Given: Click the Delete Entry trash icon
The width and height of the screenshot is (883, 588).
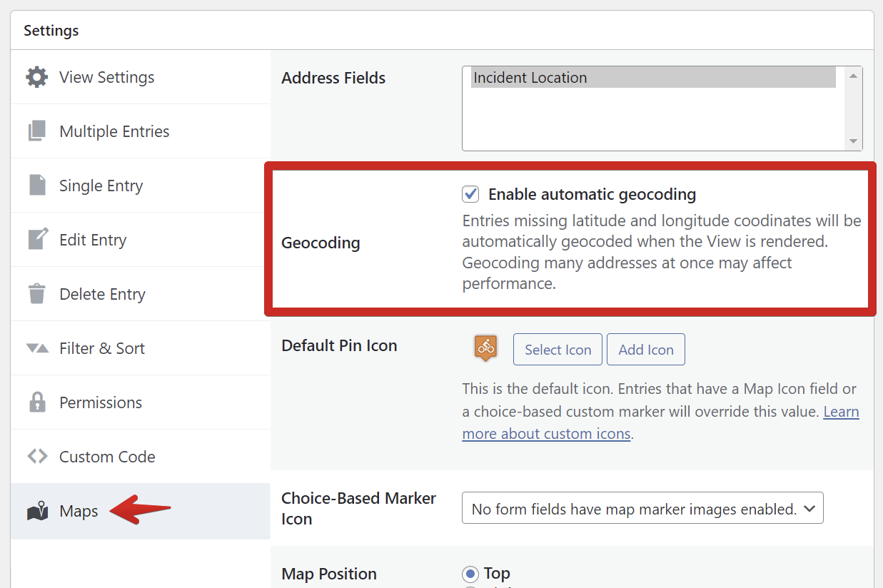Looking at the screenshot, I should 37,293.
